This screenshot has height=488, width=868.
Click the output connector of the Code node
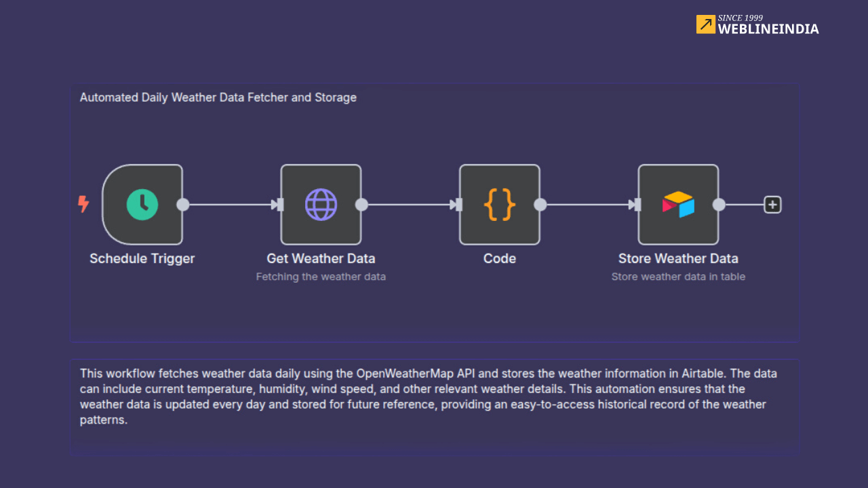[x=540, y=204]
